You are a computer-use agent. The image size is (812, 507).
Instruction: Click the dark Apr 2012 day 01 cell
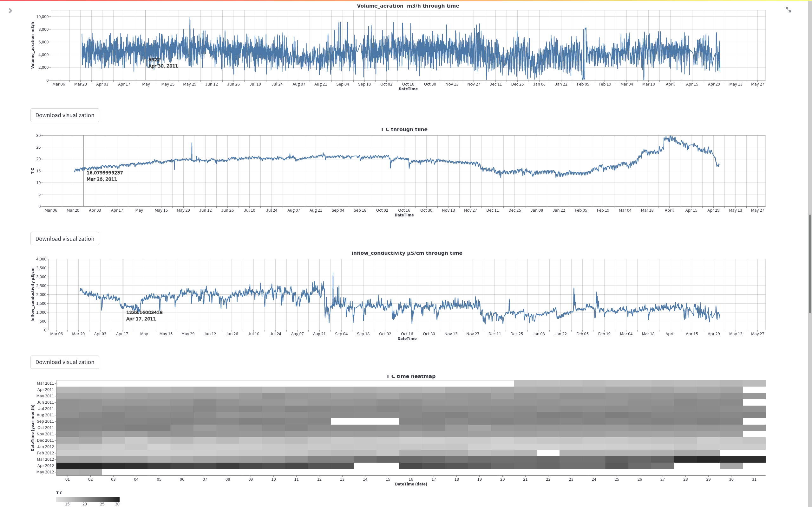68,466
